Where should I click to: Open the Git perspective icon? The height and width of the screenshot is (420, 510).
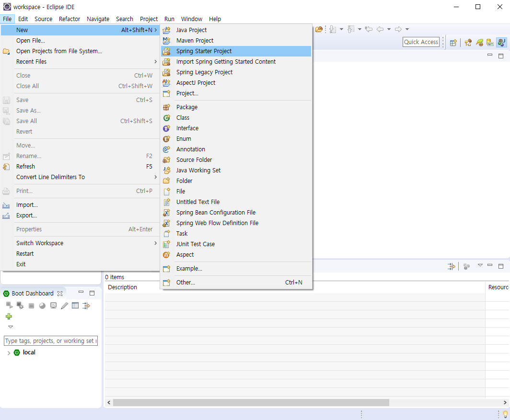[x=490, y=42]
